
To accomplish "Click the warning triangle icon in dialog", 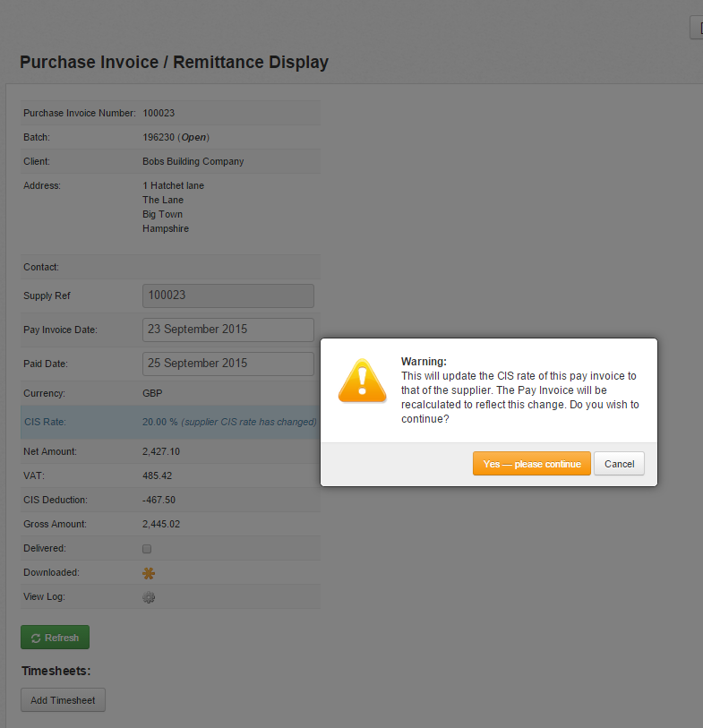I will click(362, 381).
